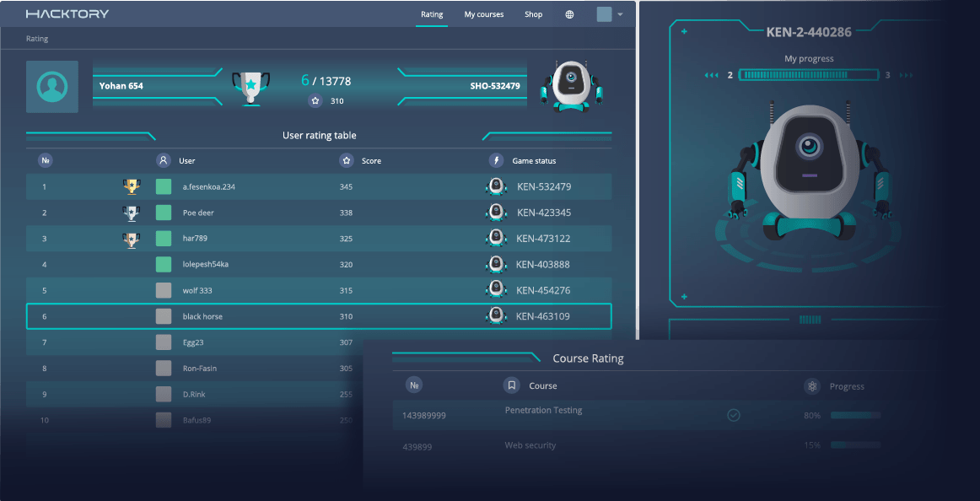
Task: Click the star score icon beside 310
Action: pyautogui.click(x=315, y=100)
